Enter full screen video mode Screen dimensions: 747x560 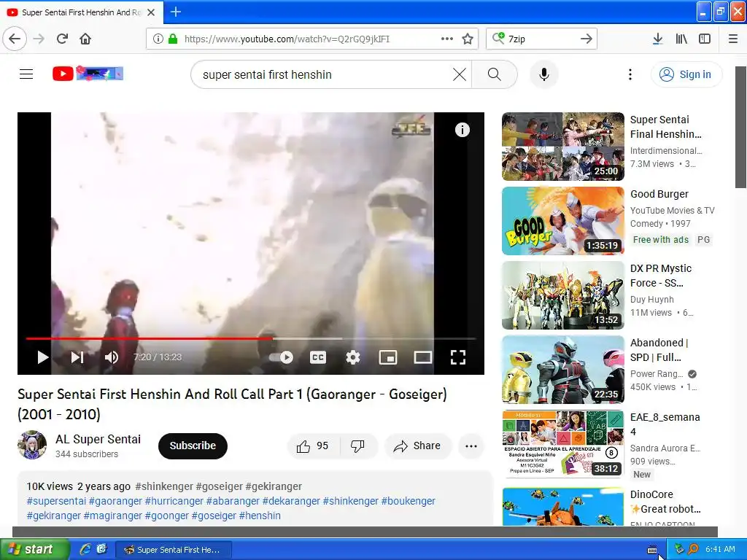(458, 357)
